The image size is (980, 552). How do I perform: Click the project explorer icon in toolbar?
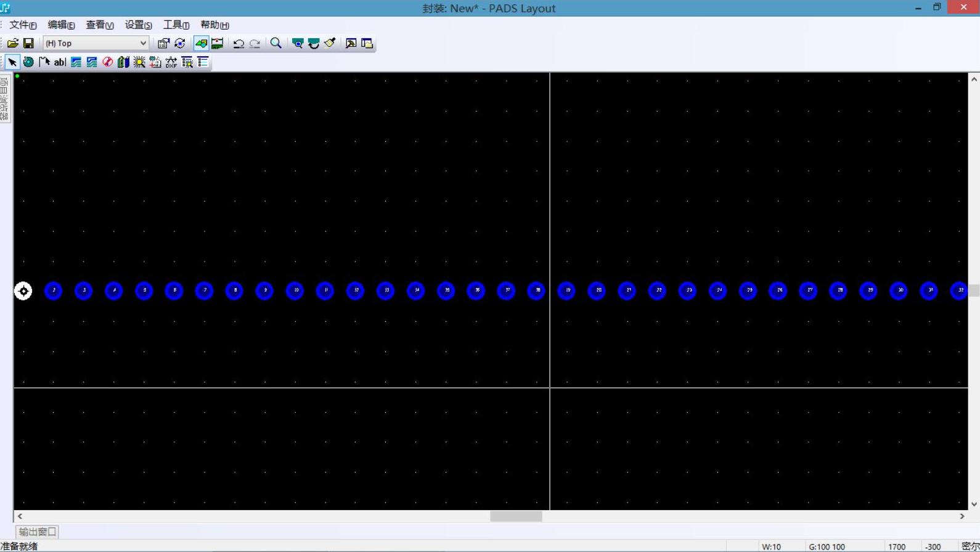[x=367, y=43]
